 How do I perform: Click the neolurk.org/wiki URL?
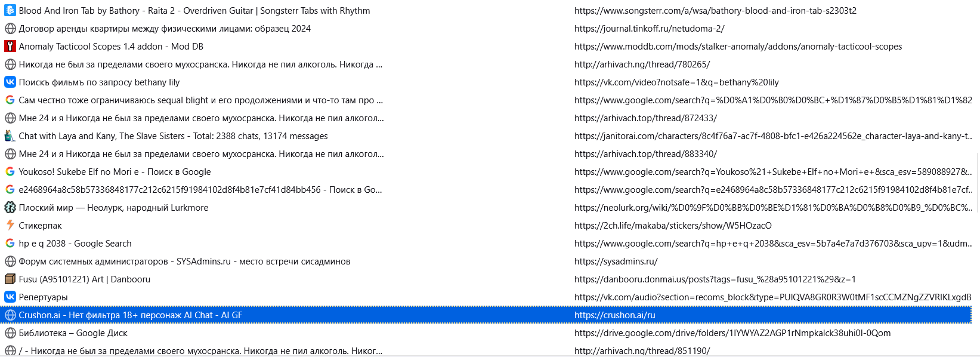click(x=773, y=208)
